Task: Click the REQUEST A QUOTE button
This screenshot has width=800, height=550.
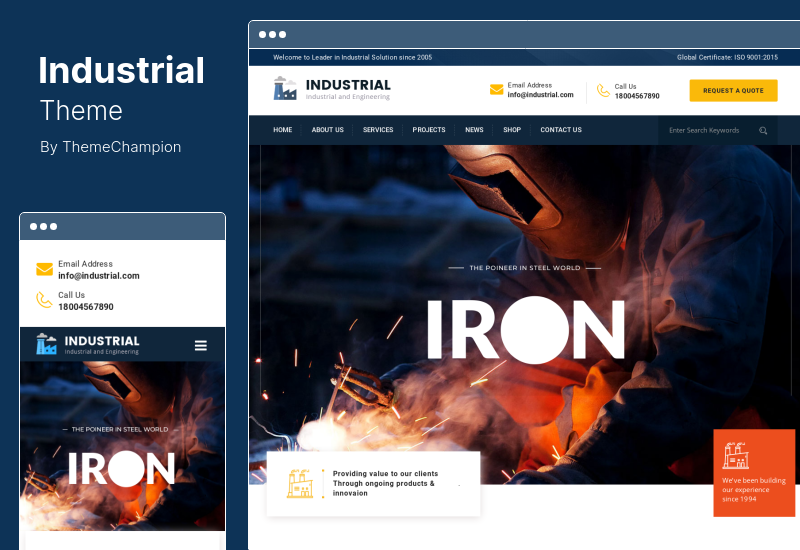Action: tap(733, 90)
